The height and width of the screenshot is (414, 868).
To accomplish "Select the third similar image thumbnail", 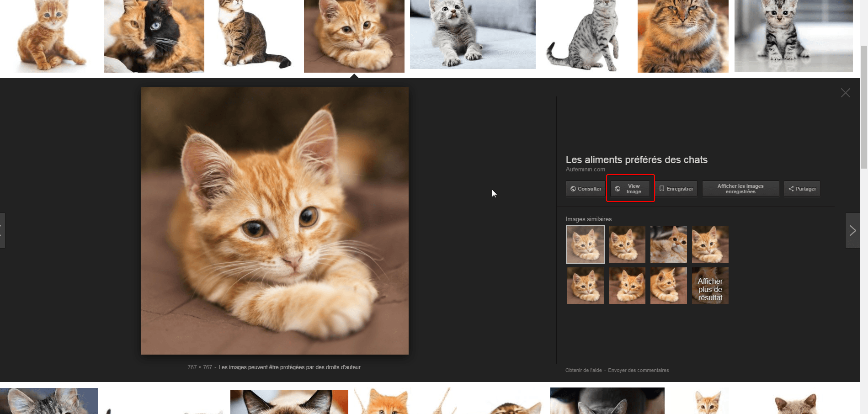I will (668, 244).
